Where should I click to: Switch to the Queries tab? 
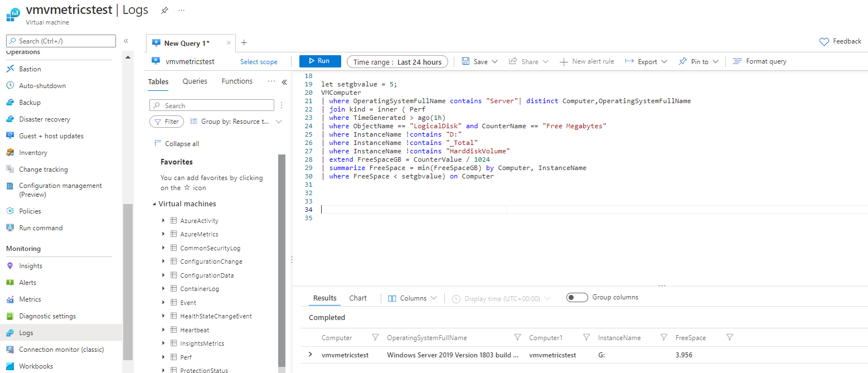[195, 81]
